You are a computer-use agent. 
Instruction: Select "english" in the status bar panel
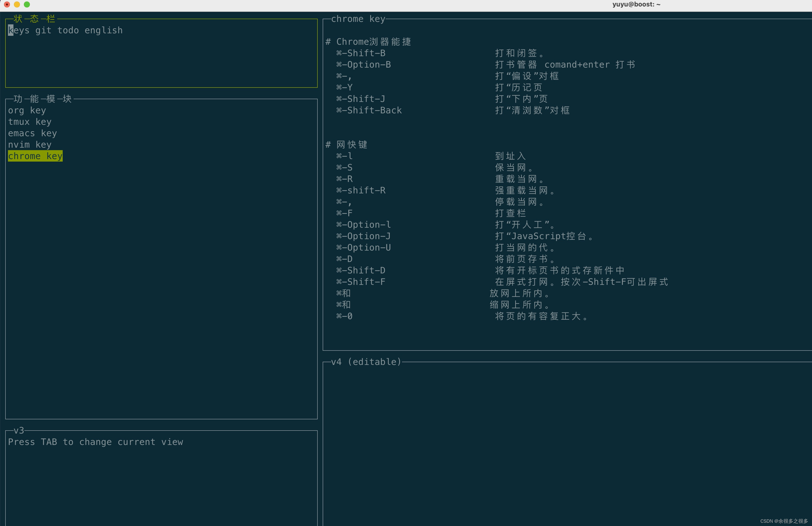point(103,30)
